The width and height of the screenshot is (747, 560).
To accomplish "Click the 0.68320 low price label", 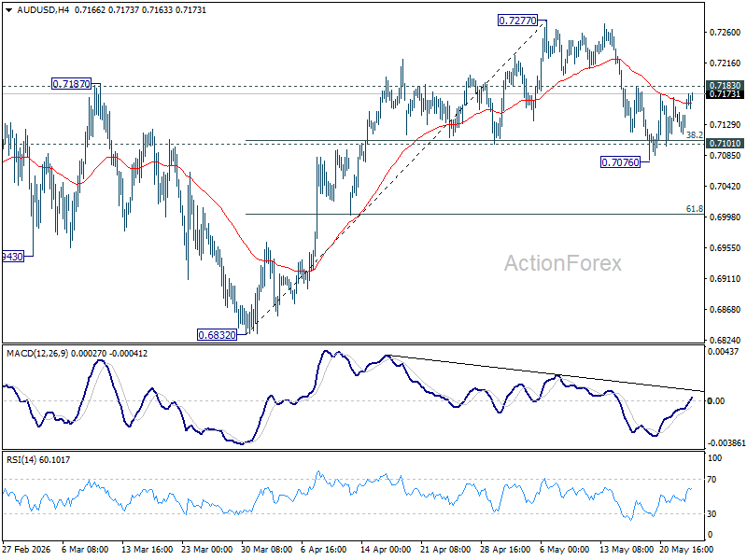I will (217, 335).
